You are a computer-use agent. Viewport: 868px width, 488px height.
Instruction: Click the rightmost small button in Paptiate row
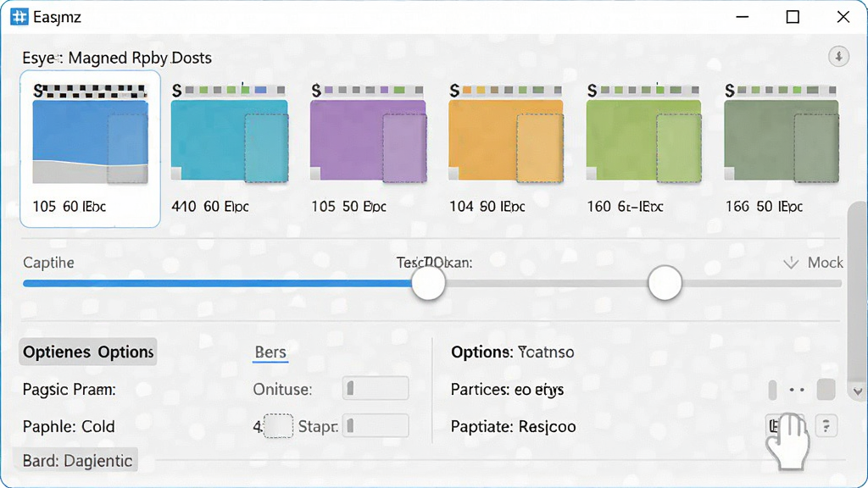click(x=826, y=426)
